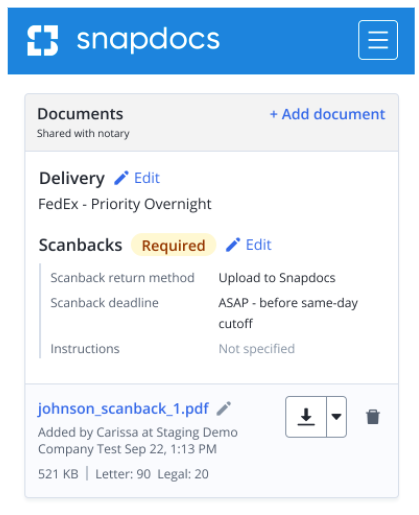Delete the document with the trash icon
Image resolution: width=419 pixels, height=515 pixels.
point(373,417)
